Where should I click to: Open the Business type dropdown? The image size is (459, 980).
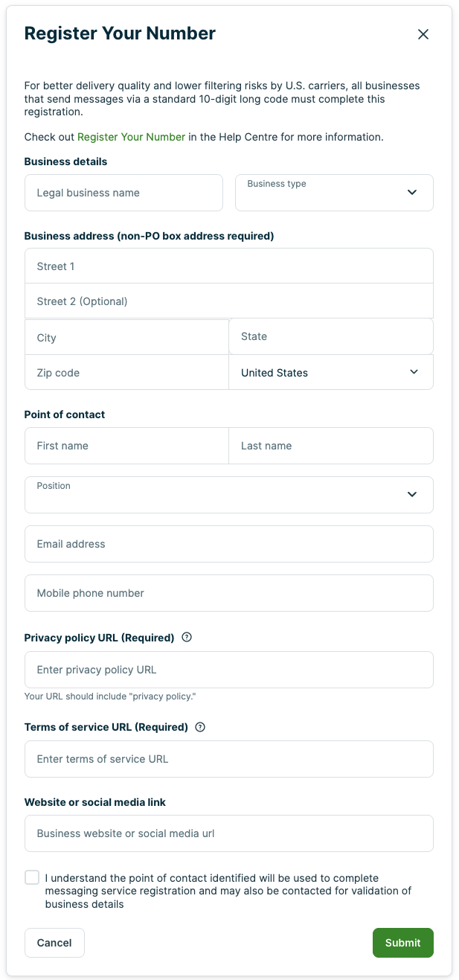(x=334, y=193)
